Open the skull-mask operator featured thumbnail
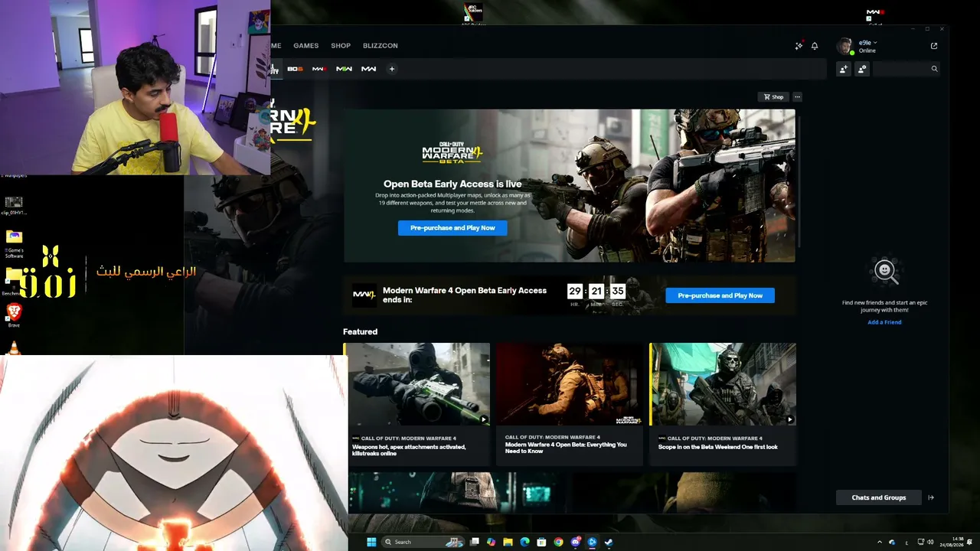980x551 pixels. tap(724, 384)
